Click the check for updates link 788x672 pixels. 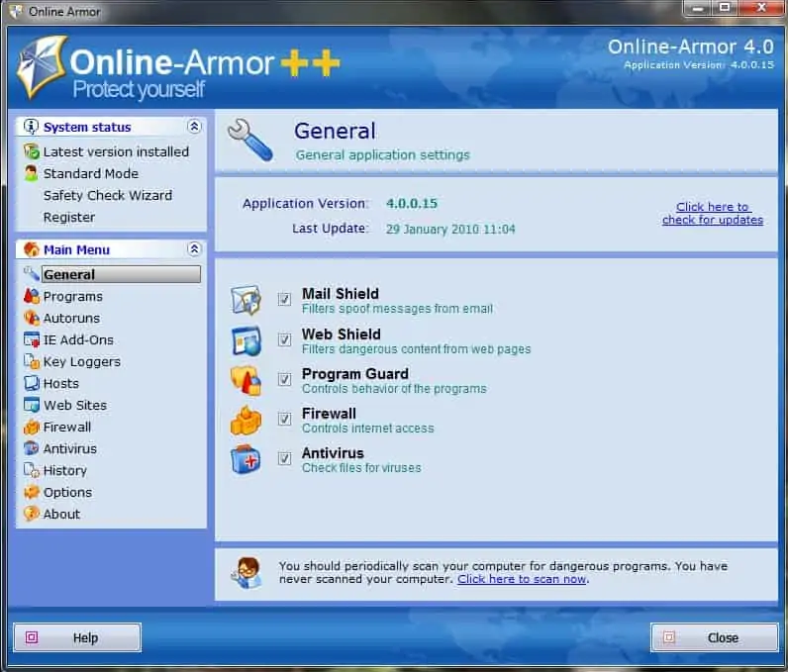click(x=712, y=214)
